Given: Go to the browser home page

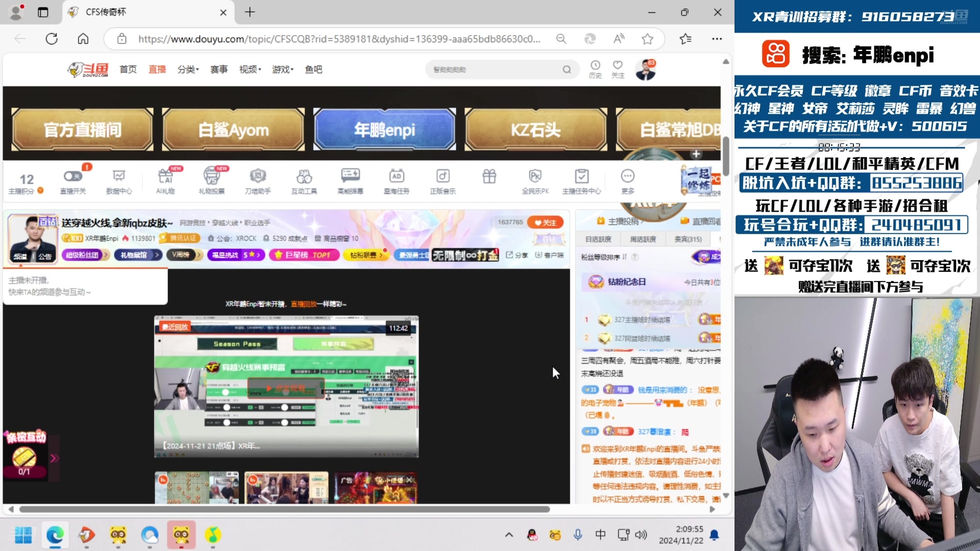Looking at the screenshot, I should [83, 39].
